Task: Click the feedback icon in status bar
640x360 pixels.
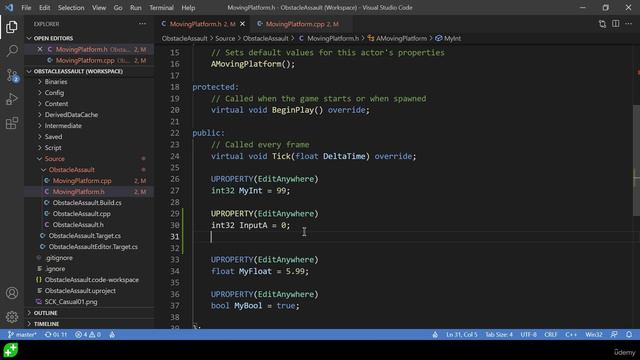Action: 614,335
